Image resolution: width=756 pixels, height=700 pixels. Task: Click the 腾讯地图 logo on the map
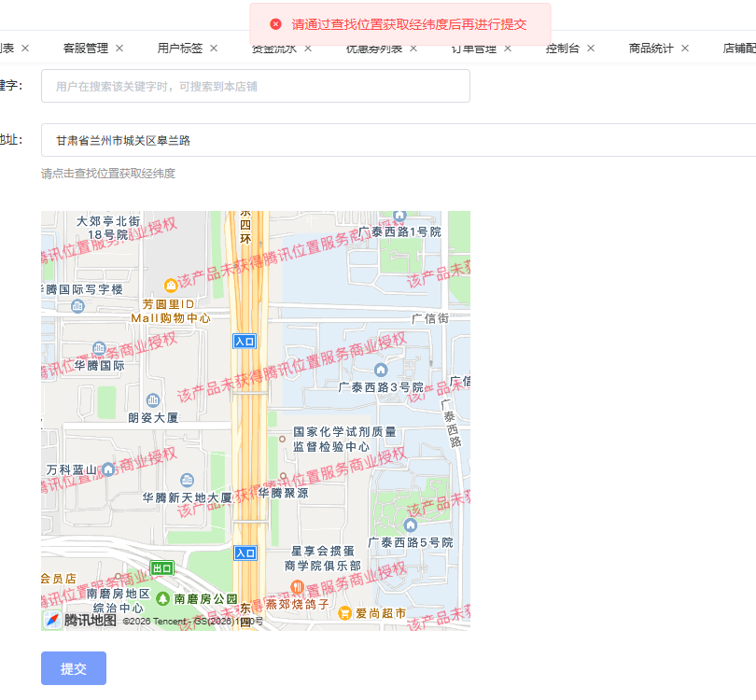[80, 620]
